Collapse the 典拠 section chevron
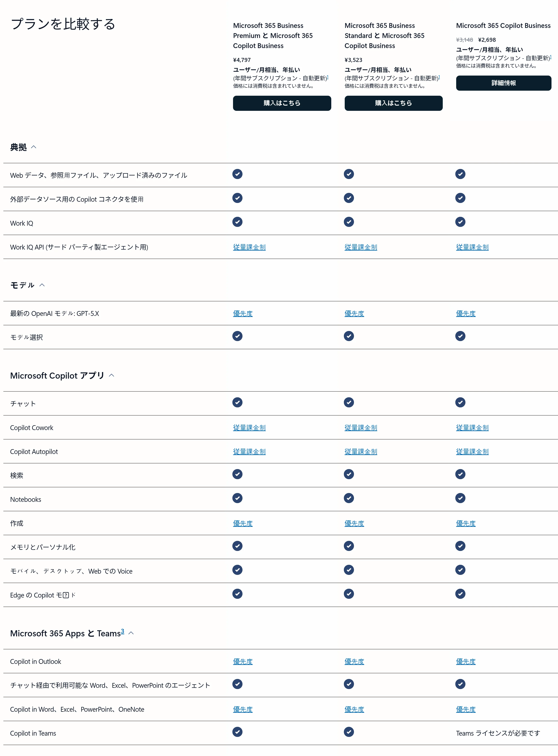Viewport: 558px width, 756px height. click(34, 147)
